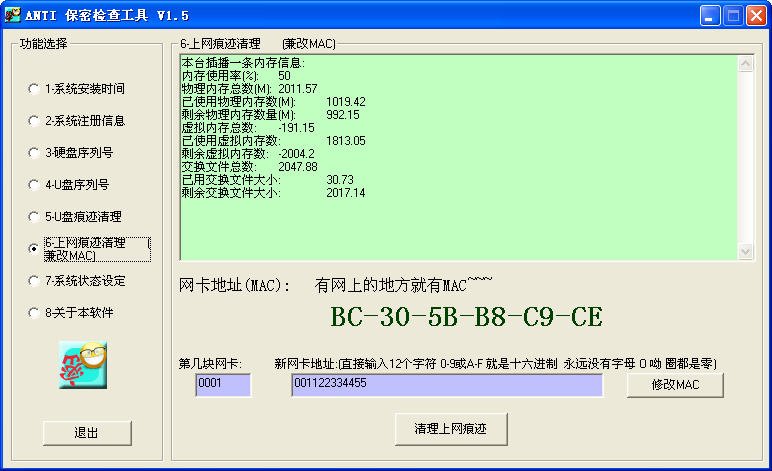772x471 pixels.
Task: Click scroll down arrow in info panel
Action: click(x=745, y=251)
